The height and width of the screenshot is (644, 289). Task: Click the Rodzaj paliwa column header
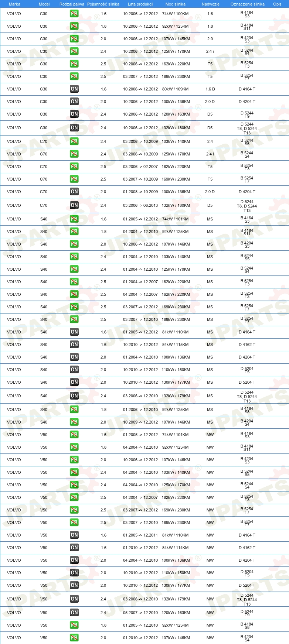(72, 4)
